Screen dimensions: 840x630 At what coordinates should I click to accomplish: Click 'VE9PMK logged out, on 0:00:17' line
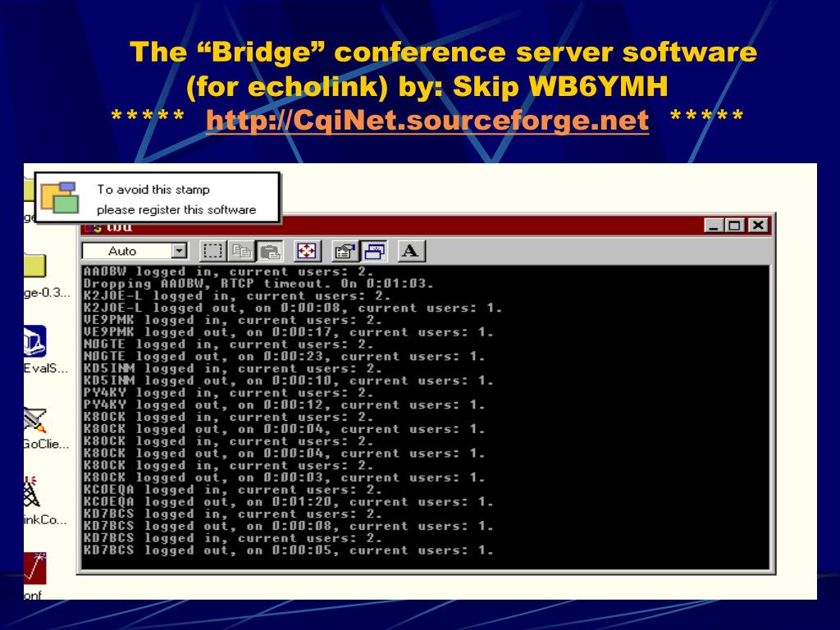click(288, 332)
